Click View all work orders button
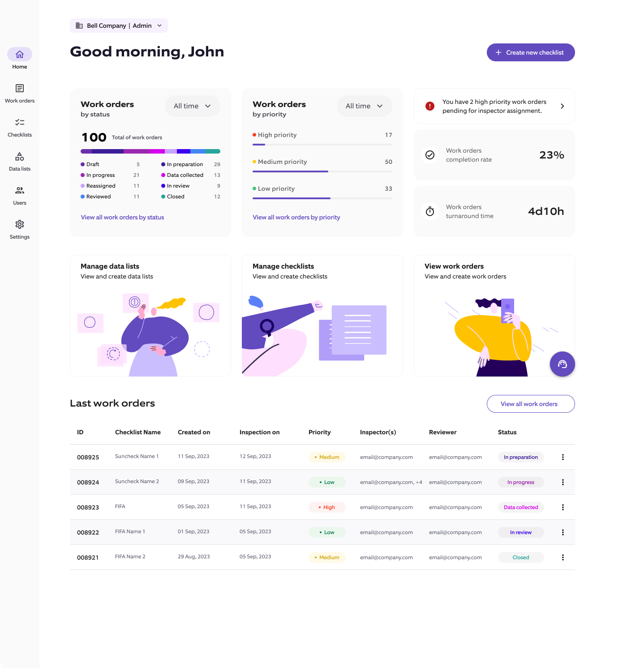644x668 pixels. click(530, 404)
